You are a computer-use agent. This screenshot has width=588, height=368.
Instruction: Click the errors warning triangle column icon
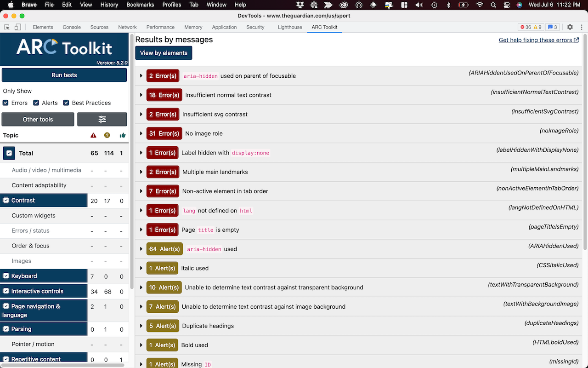pyautogui.click(x=93, y=135)
